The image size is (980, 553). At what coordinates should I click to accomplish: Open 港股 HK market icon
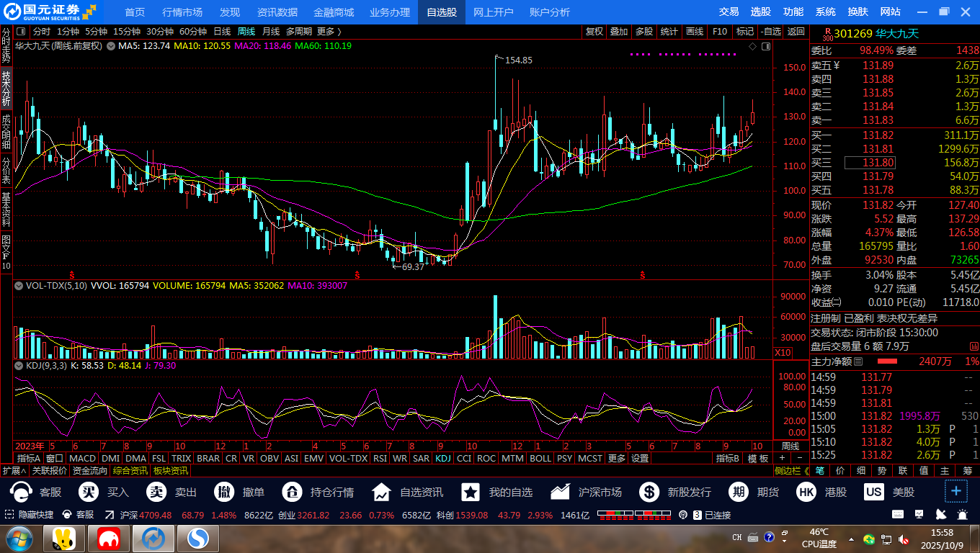tap(806, 493)
